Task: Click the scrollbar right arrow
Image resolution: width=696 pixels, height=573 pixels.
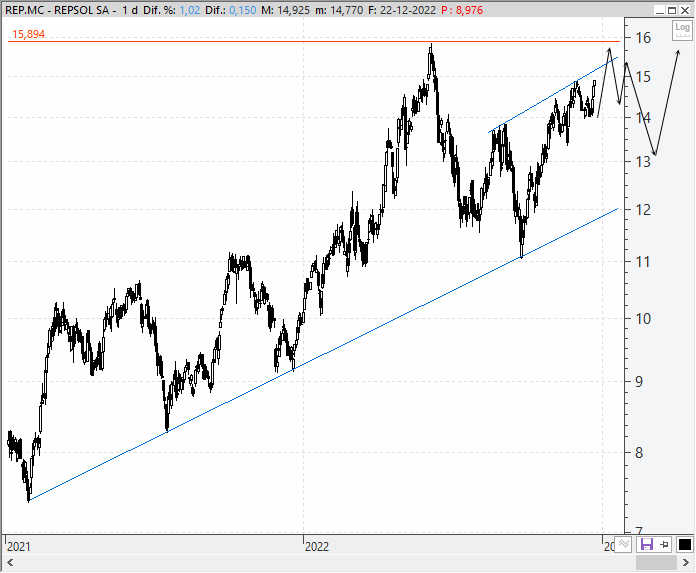Action: point(686,562)
